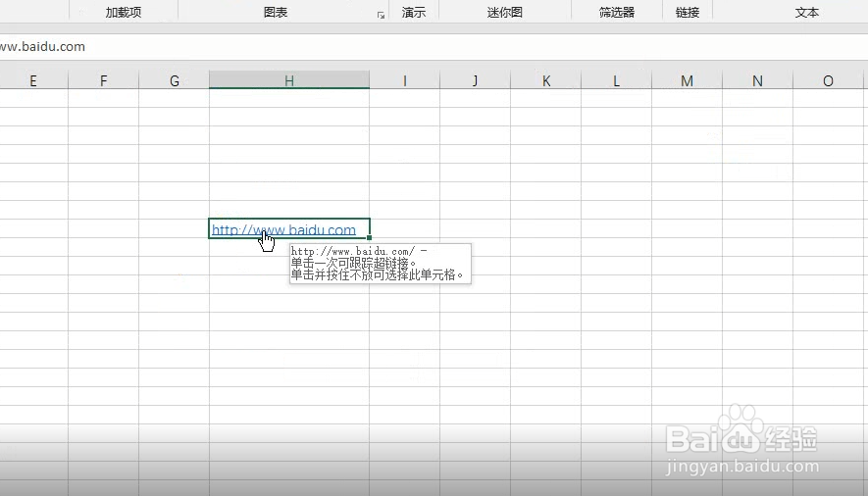Click the formula bar showing ww.baidu.com
The height and width of the screenshot is (496, 868).
tap(434, 47)
